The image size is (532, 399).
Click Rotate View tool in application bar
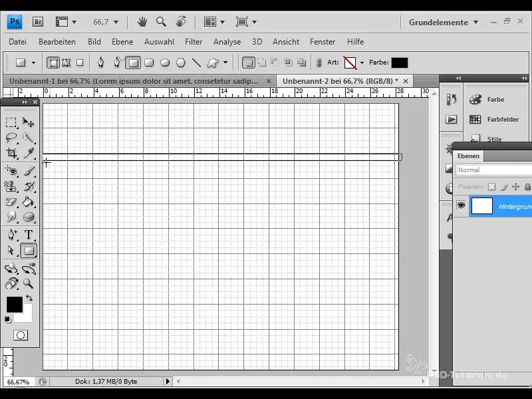coord(181,22)
